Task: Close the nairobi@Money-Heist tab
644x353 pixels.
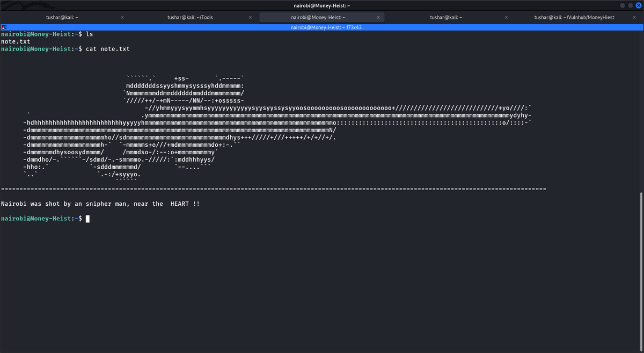Action: [x=378, y=17]
